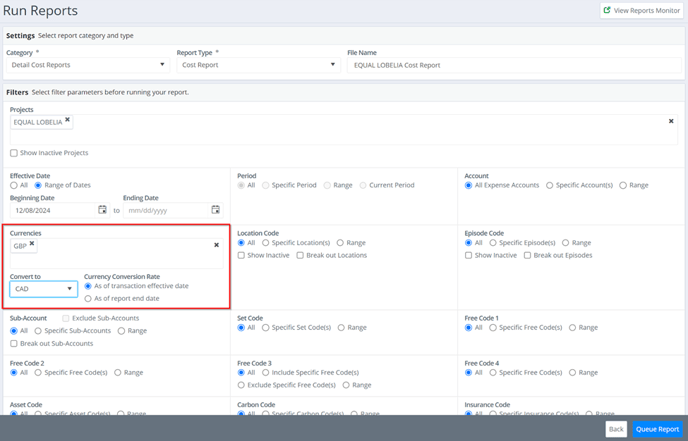This screenshot has height=441, width=688.
Task: Click Queue Report button
Action: click(x=657, y=429)
